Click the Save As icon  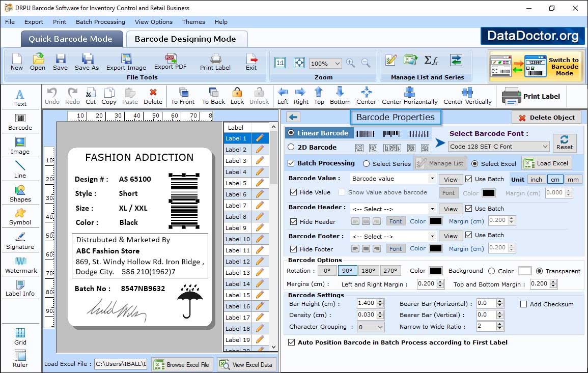(x=87, y=62)
